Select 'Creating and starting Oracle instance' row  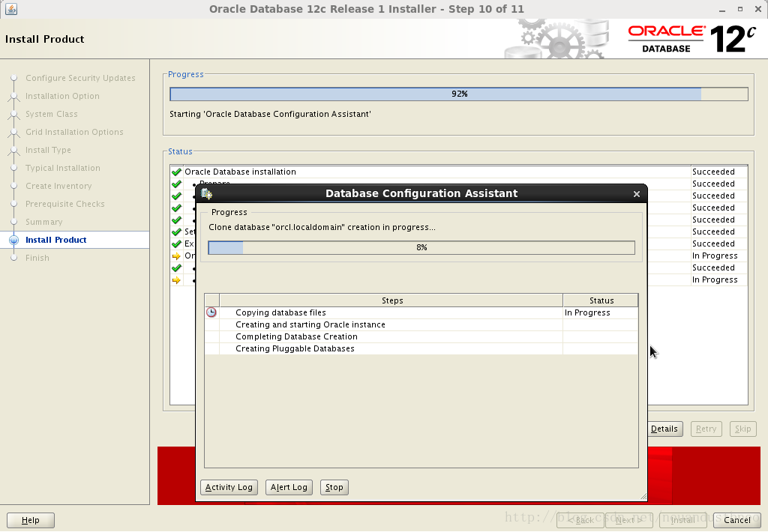point(421,324)
